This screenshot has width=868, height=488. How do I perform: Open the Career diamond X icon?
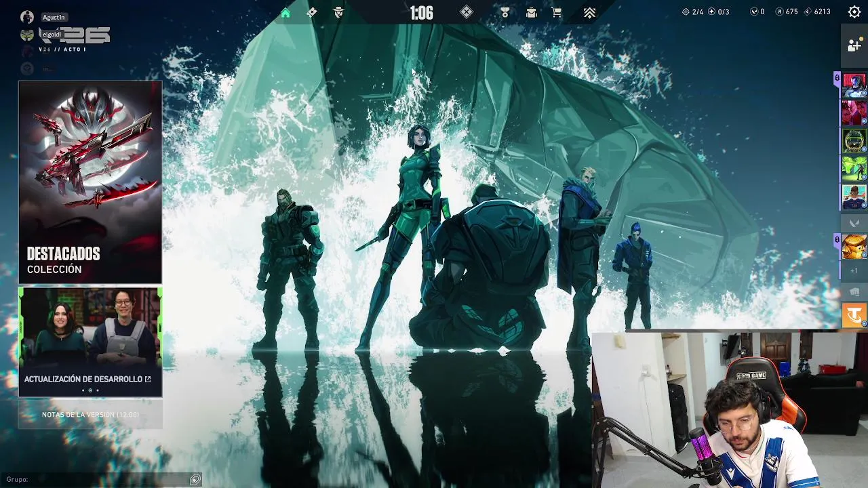[x=467, y=12]
